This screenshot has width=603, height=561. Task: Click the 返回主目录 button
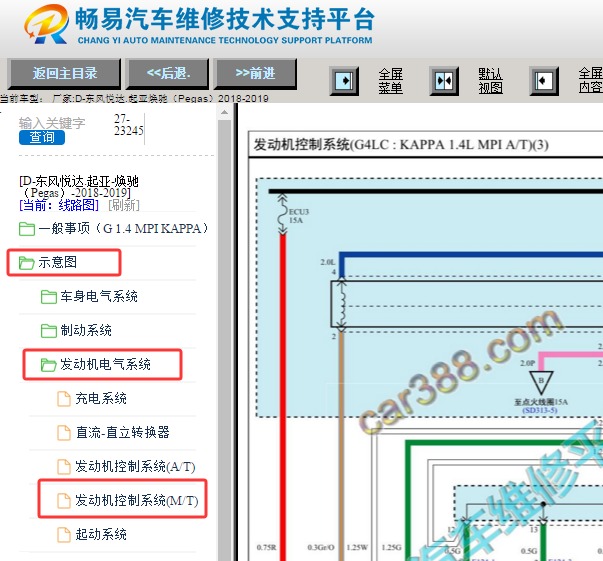[x=64, y=73]
